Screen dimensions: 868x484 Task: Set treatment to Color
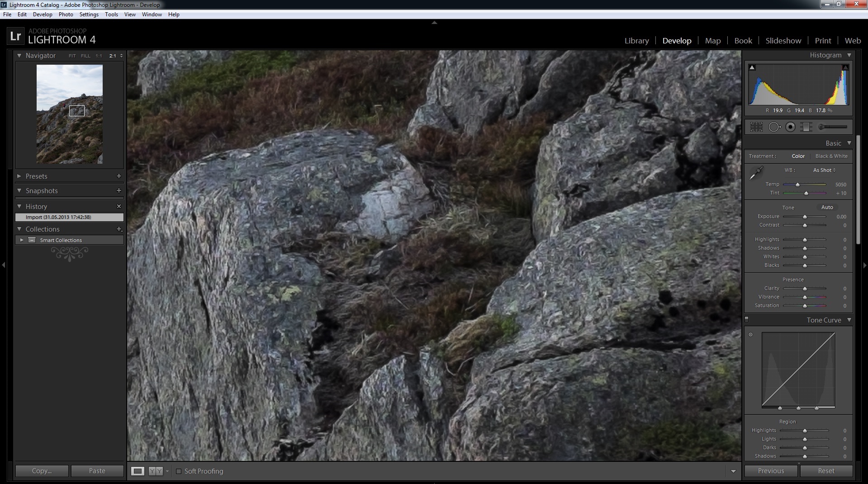coord(798,156)
